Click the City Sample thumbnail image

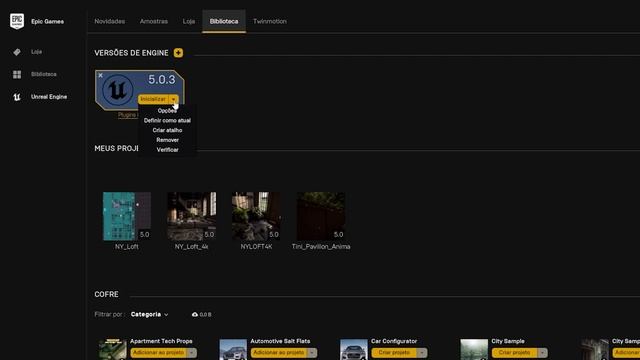click(474, 349)
